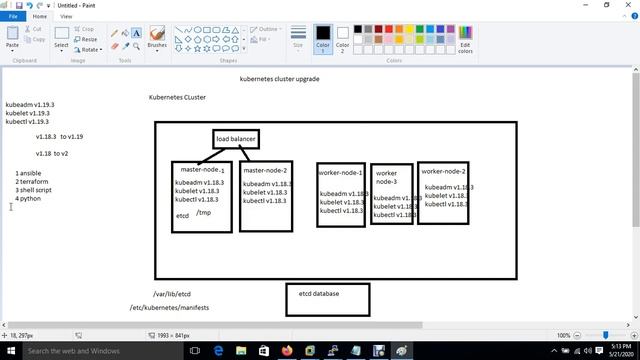Pick the Up arrow shape
The image size is (640, 360).
pos(235,40)
